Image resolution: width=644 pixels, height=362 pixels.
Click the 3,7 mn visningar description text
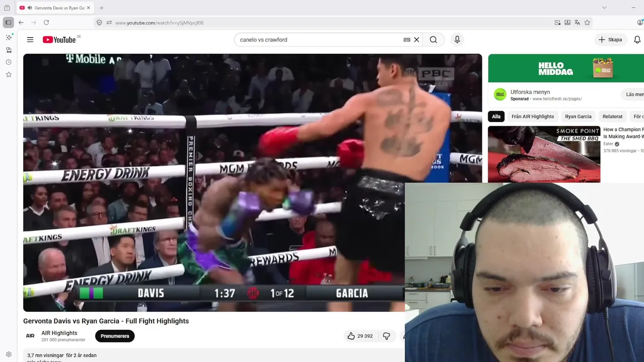(x=62, y=355)
